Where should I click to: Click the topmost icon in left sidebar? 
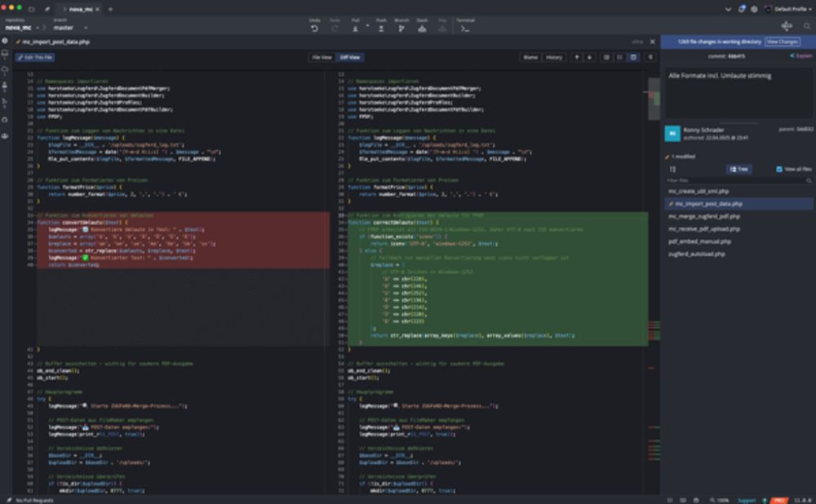tap(5, 41)
